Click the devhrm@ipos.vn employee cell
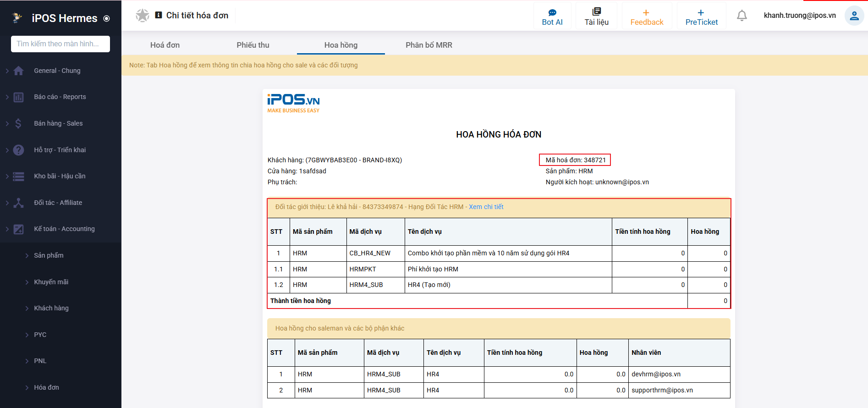Image resolution: width=868 pixels, height=408 pixels. click(679, 374)
